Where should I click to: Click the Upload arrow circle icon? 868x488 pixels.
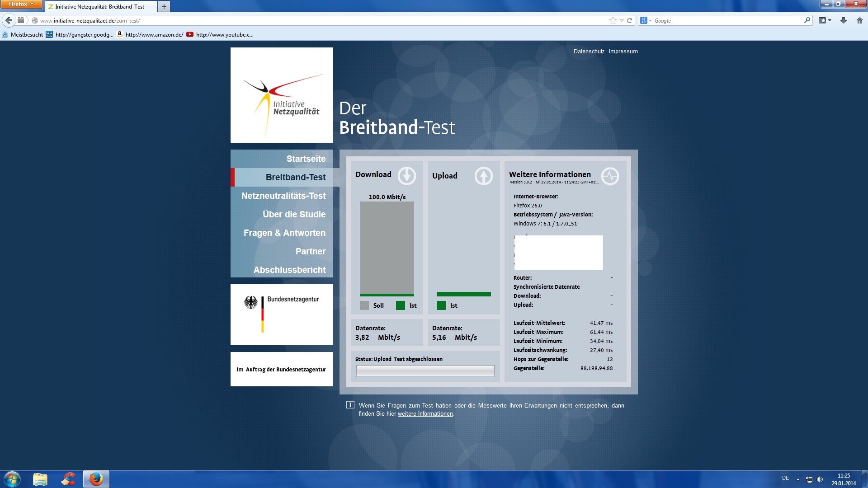483,176
